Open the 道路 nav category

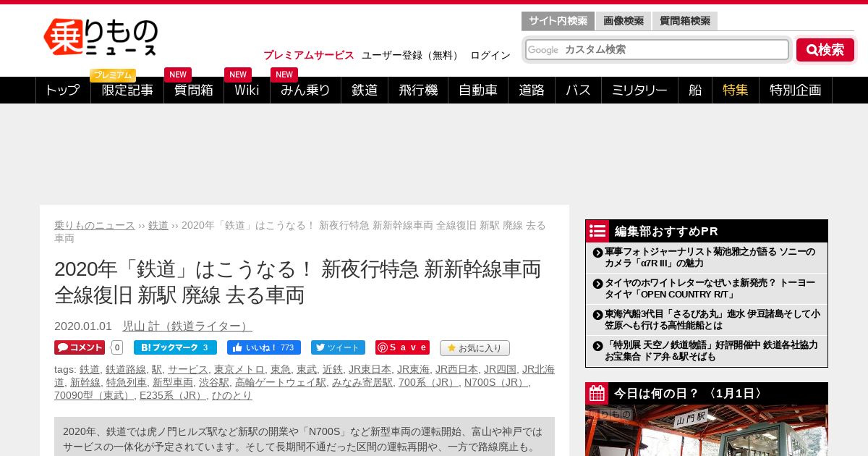pyautogui.click(x=532, y=90)
